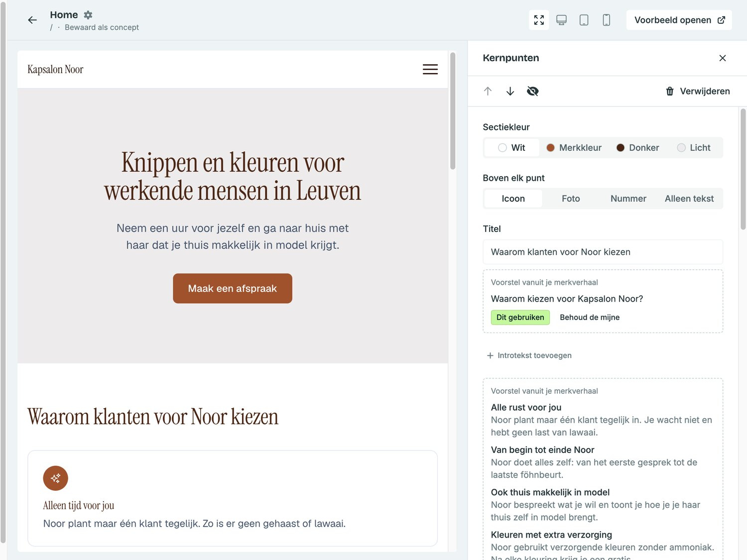Screen dimensions: 747x560
Task: Click the settings panel scrollbar
Action: click(743, 169)
